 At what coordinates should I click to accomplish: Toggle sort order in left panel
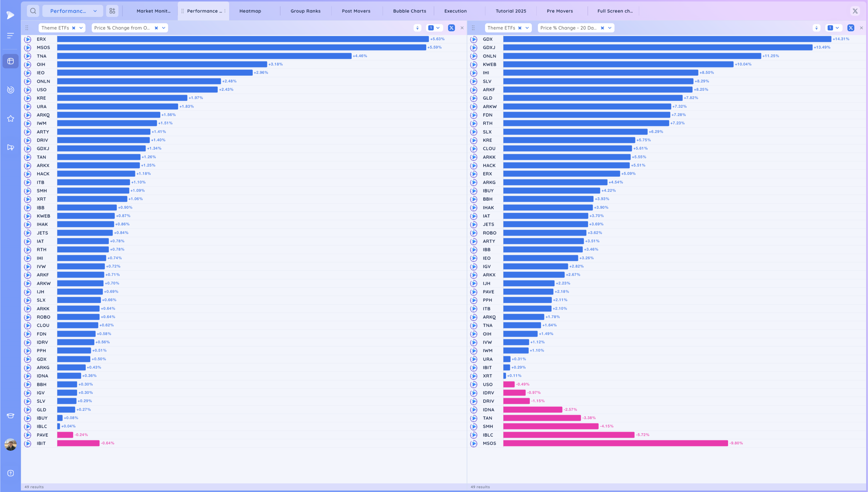[417, 28]
